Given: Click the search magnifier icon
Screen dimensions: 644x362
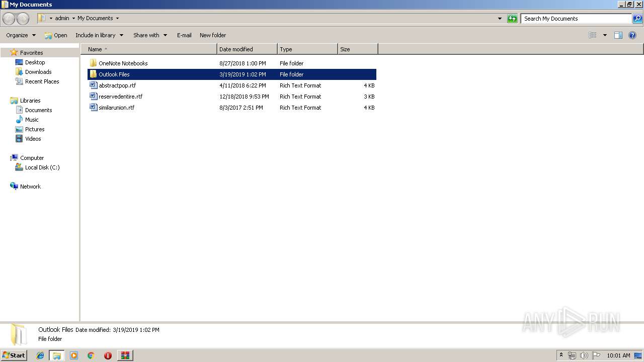Looking at the screenshot, I should pos(637,19).
